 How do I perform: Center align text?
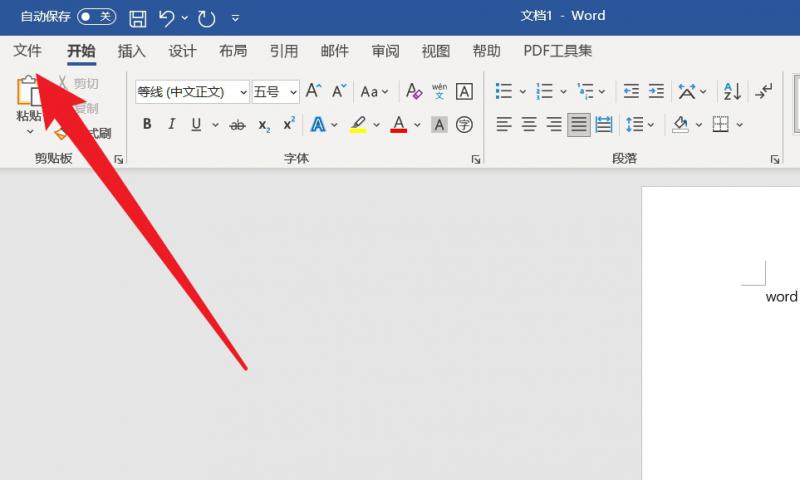click(x=529, y=124)
